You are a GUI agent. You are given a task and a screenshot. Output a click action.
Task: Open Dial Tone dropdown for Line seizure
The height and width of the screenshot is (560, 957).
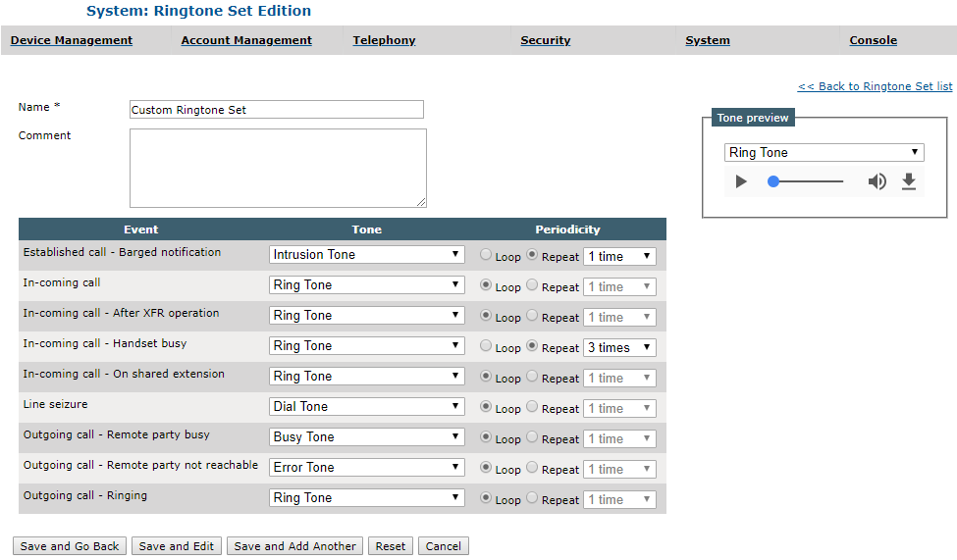click(x=367, y=407)
